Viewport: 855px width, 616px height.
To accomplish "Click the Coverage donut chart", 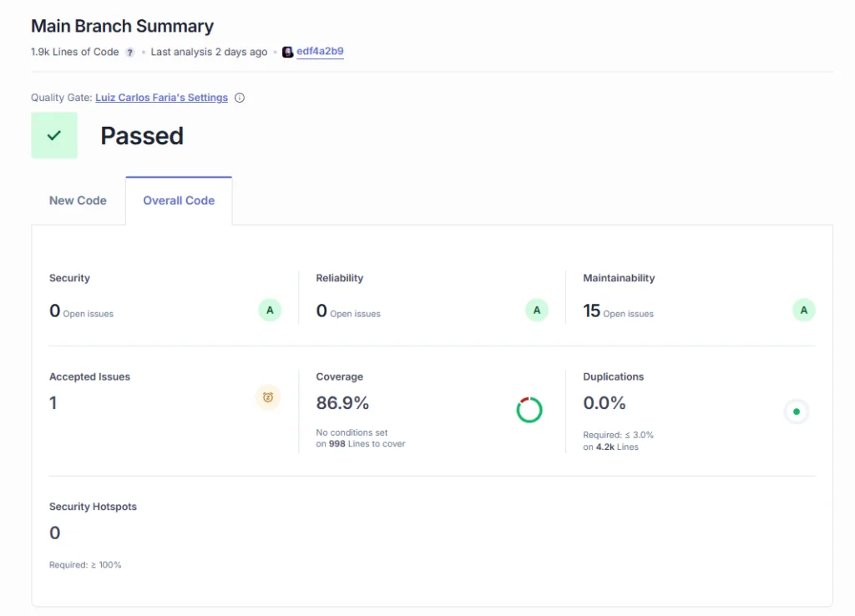I will (529, 410).
